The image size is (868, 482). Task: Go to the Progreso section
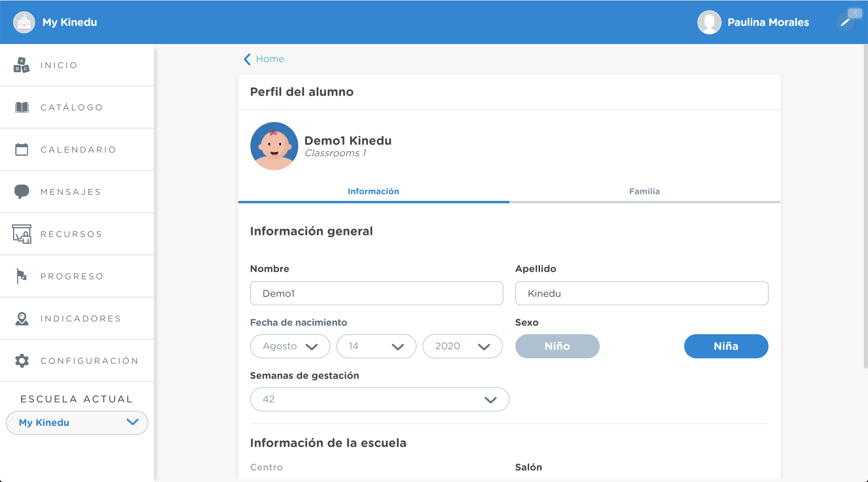pos(77,276)
